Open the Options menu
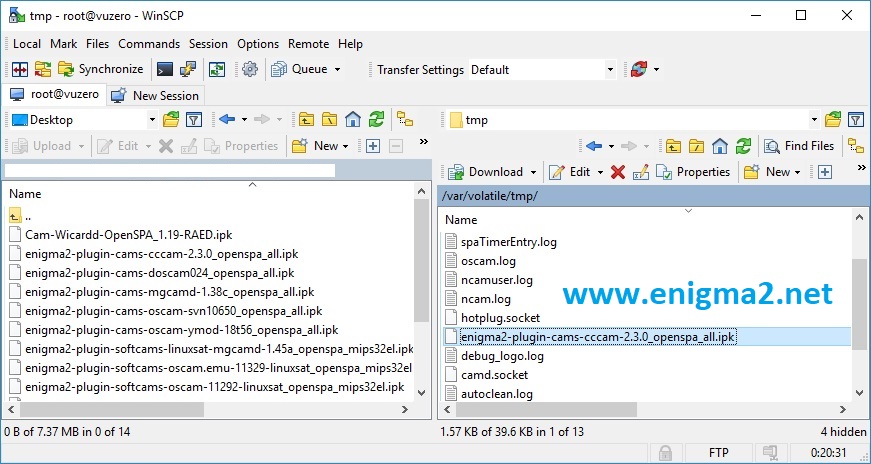This screenshot has height=464, width=871. pos(258,44)
